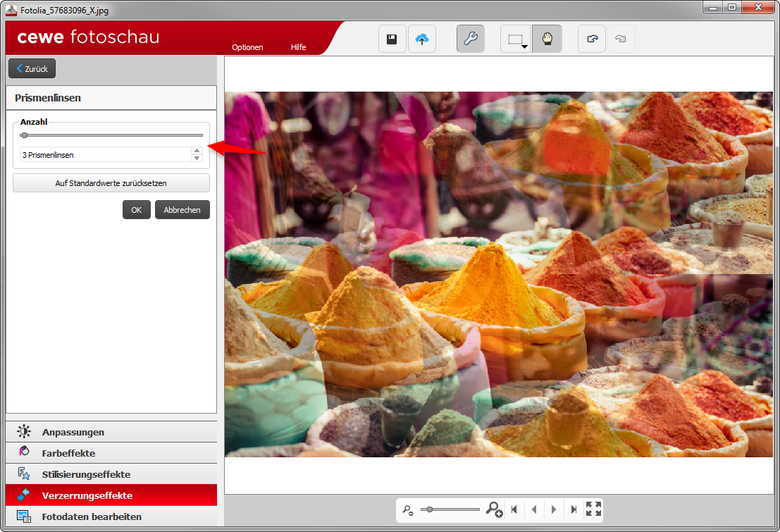The height and width of the screenshot is (532, 780).
Task: Toggle the wrench edit tools button
Action: click(470, 39)
